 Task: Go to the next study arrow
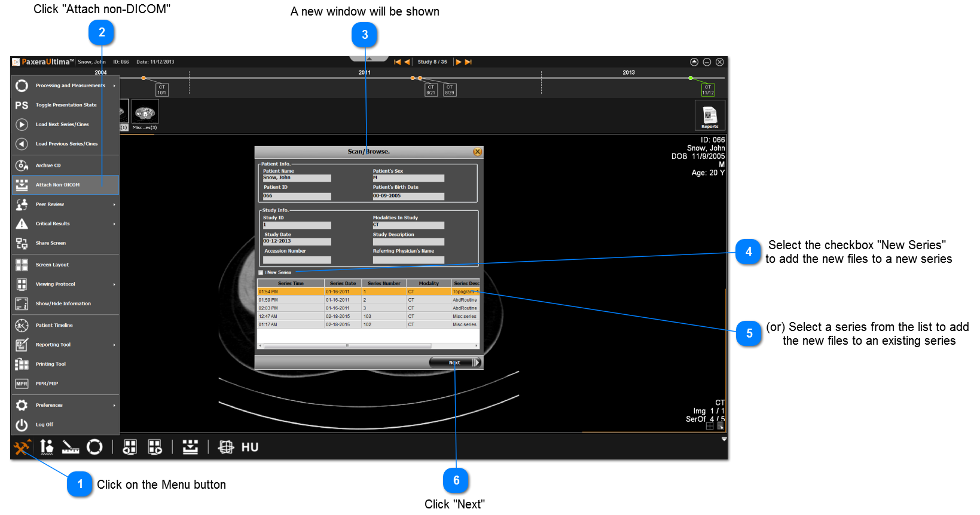(459, 62)
